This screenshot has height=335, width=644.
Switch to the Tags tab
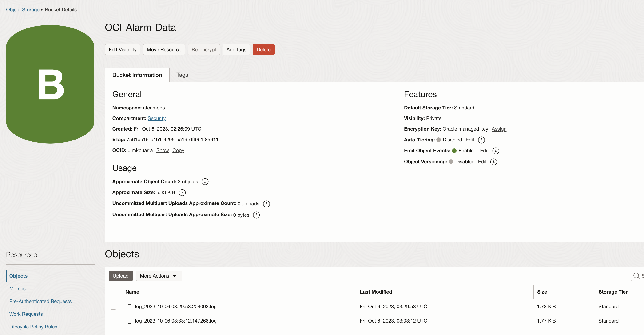point(182,75)
